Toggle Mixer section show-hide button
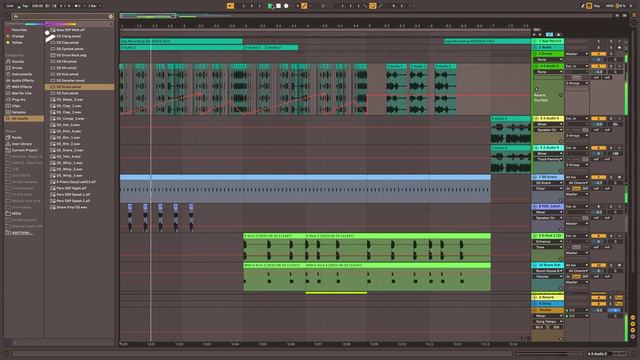The image size is (640, 360). tap(633, 330)
